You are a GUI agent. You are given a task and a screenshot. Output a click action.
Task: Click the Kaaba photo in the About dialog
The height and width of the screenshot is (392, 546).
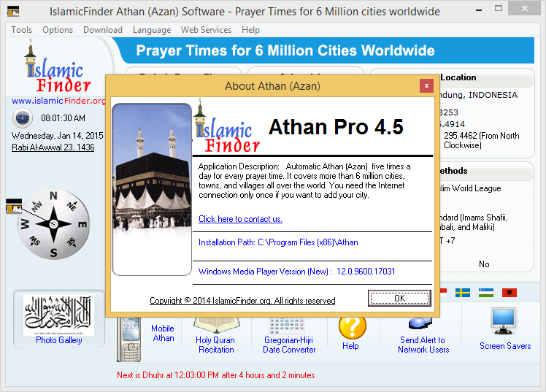[x=152, y=189]
